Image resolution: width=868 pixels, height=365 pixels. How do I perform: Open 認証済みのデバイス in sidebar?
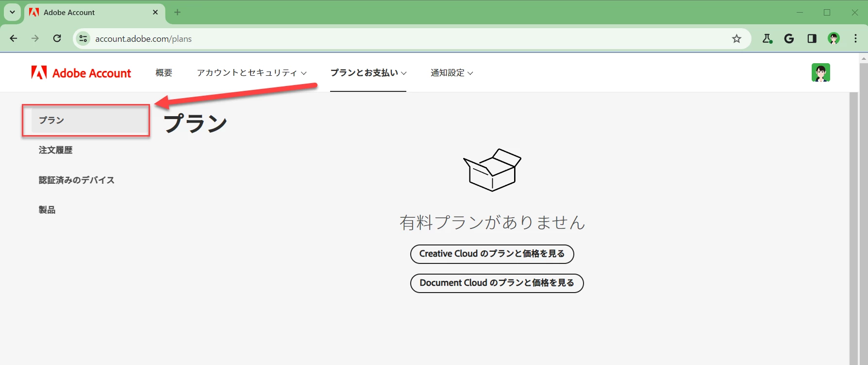coord(77,180)
